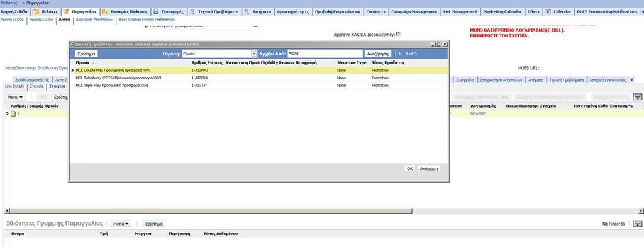This screenshot has width=644, height=247.
Task: Click the Αριθμός Μέρους column header
Action: [x=207, y=63]
